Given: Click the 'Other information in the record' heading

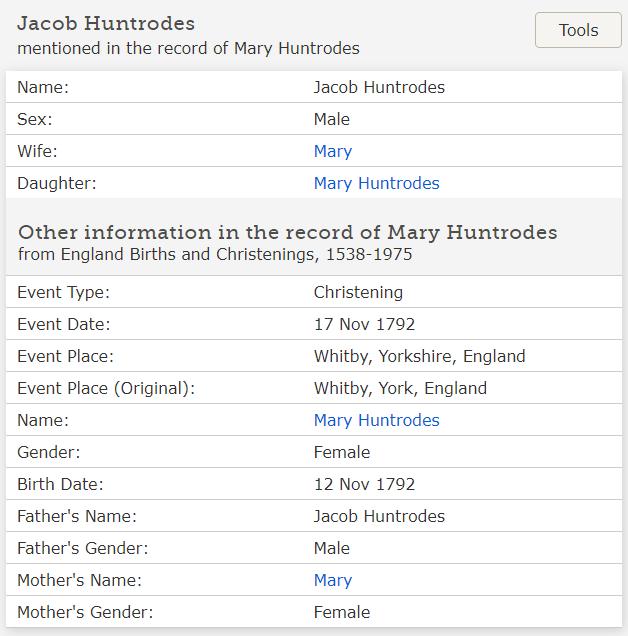Looking at the screenshot, I should click(287, 232).
